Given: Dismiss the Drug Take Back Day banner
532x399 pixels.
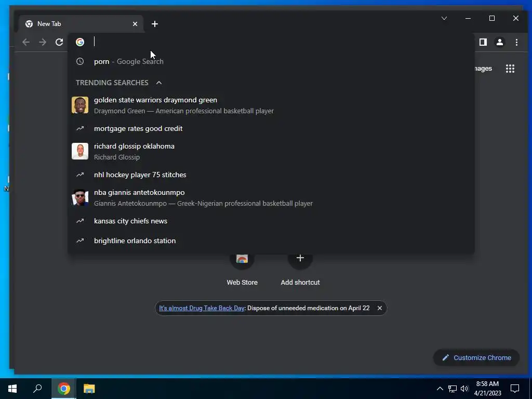Looking at the screenshot, I should 380,308.
